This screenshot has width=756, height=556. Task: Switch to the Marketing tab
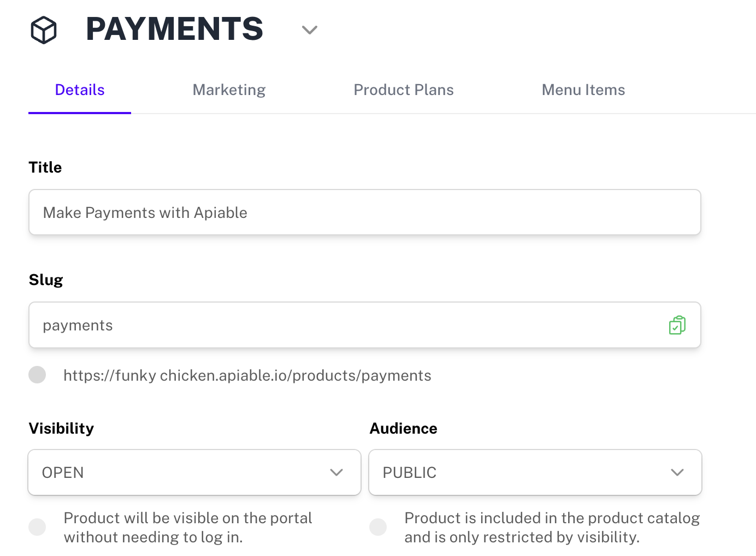coord(228,90)
